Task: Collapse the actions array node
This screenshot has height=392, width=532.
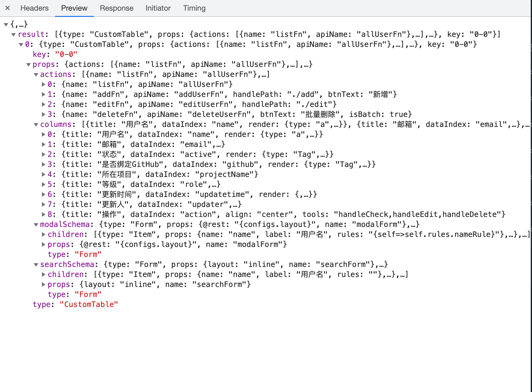Action: 36,74
